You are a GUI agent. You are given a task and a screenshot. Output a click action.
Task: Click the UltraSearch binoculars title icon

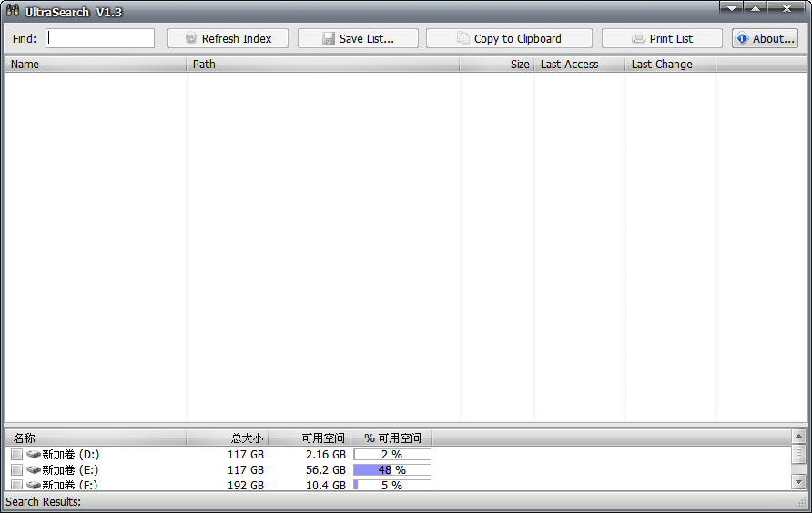pyautogui.click(x=13, y=10)
